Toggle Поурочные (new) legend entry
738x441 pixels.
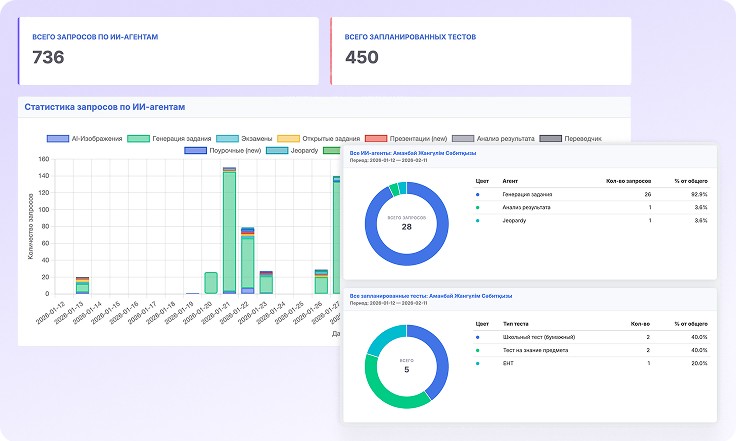click(x=223, y=151)
